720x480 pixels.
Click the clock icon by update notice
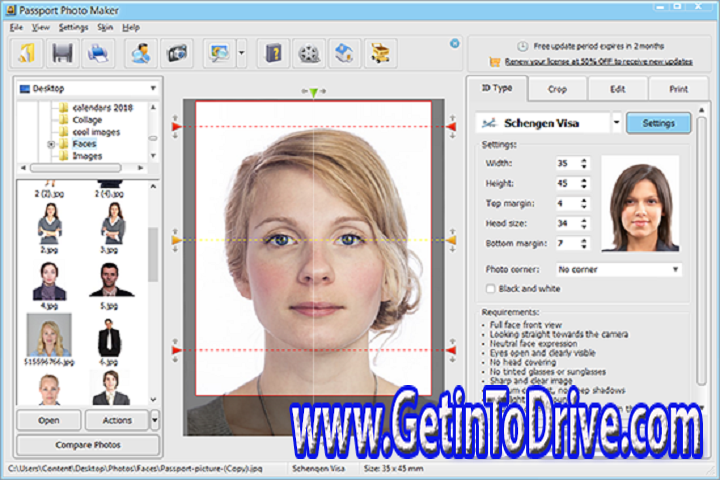tap(522, 46)
